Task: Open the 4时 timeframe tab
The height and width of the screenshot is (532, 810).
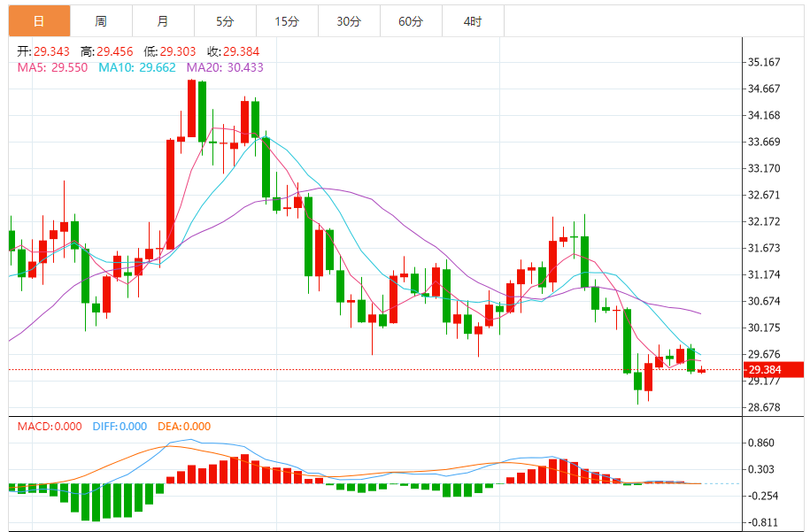Action: 474,21
